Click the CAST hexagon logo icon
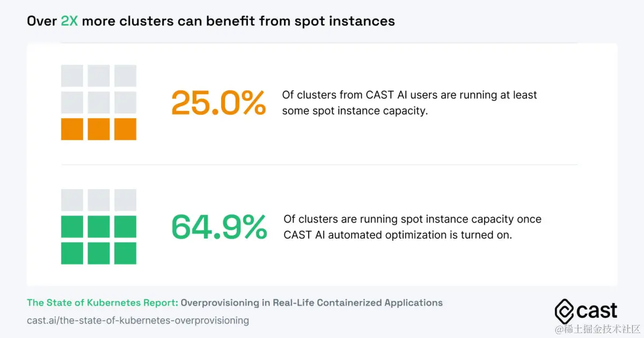 [x=564, y=311]
